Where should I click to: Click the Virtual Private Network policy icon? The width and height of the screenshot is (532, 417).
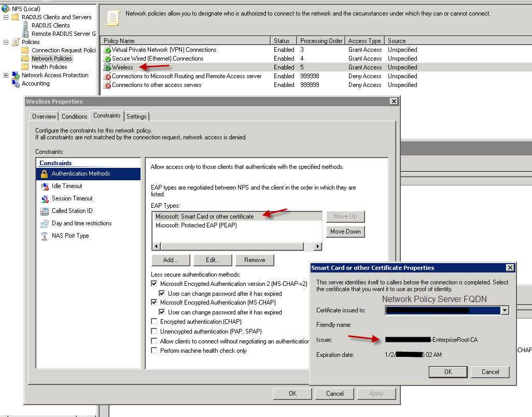pyautogui.click(x=107, y=50)
